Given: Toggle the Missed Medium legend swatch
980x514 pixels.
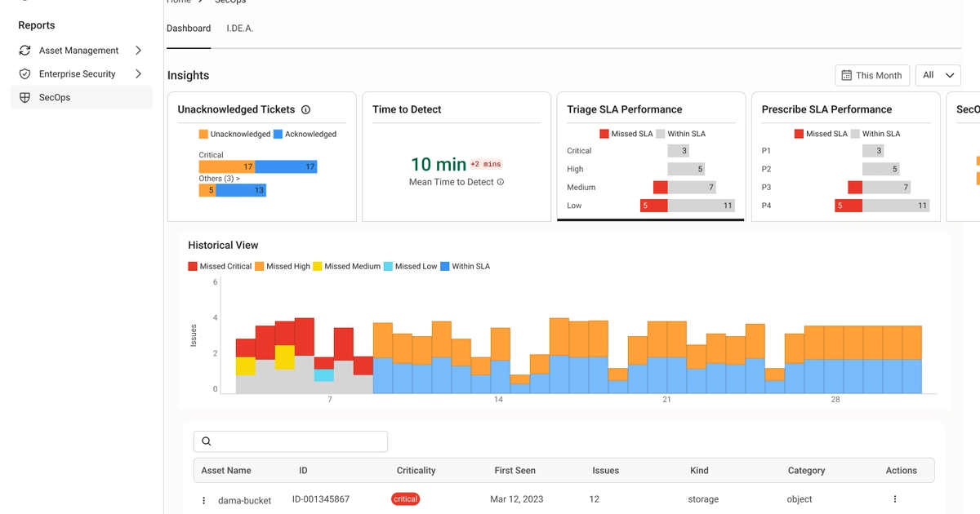Looking at the screenshot, I should (x=318, y=267).
